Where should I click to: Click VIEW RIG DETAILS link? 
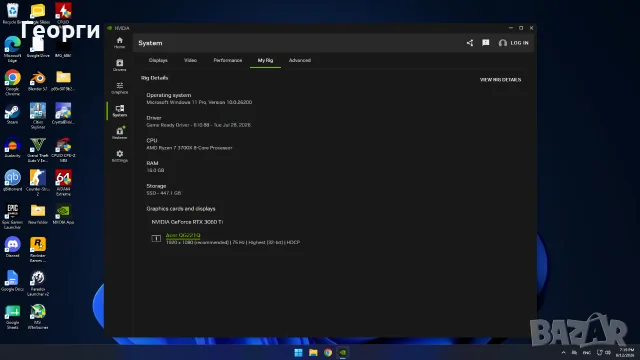pyautogui.click(x=500, y=80)
